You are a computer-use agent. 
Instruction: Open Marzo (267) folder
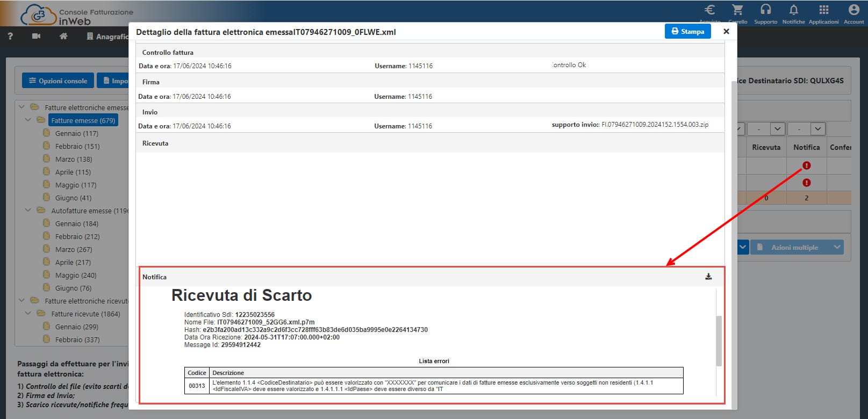coord(74,249)
